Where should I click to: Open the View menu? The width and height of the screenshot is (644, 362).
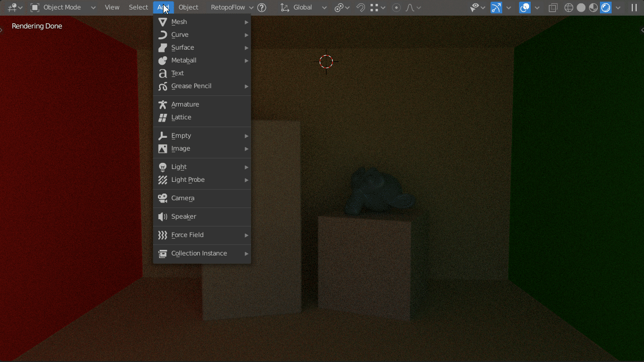pyautogui.click(x=112, y=7)
